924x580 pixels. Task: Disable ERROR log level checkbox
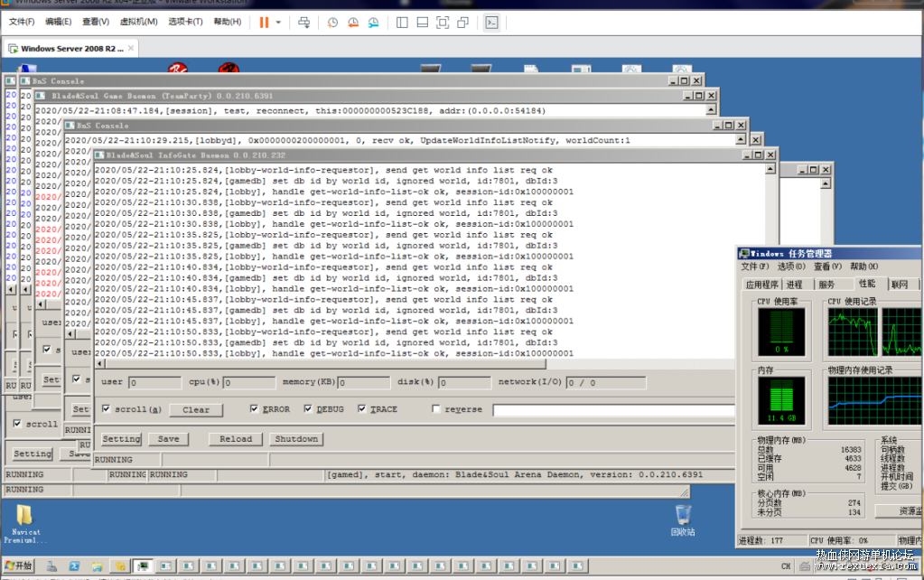254,408
